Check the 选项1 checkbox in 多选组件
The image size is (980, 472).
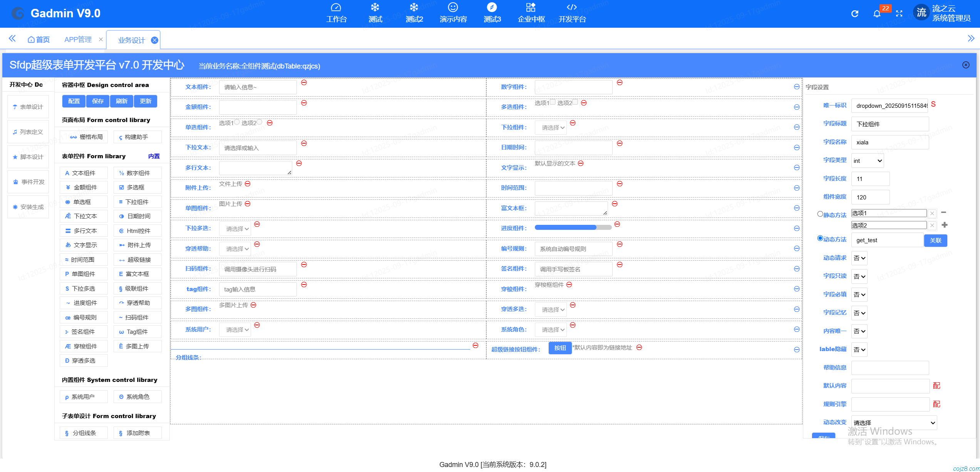(553, 102)
